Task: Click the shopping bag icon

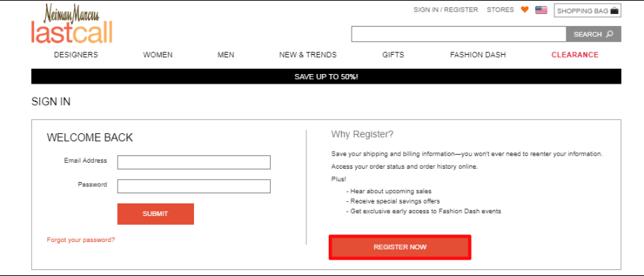Action: tap(614, 10)
